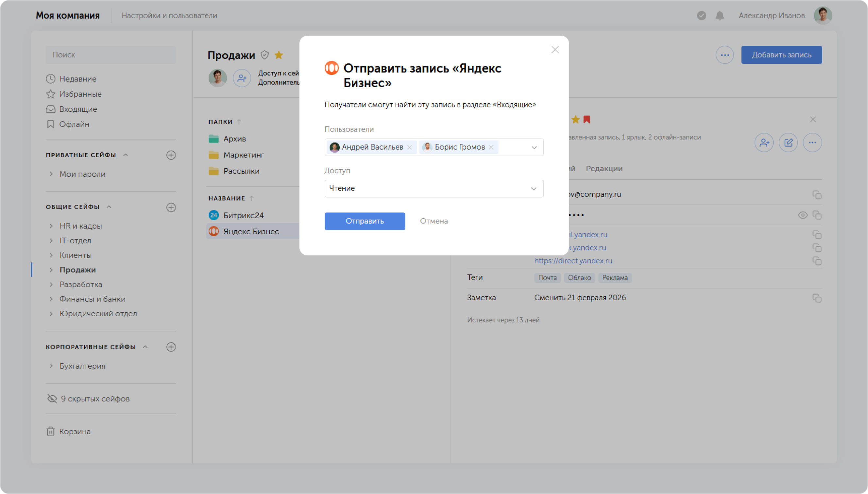Click Добавить запись button

pyautogui.click(x=781, y=55)
